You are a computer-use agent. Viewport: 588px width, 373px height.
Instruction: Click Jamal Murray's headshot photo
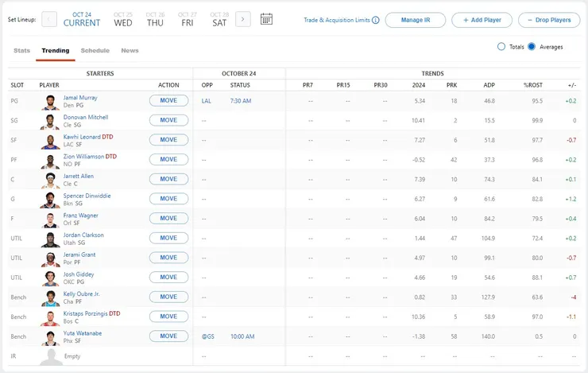click(51, 102)
